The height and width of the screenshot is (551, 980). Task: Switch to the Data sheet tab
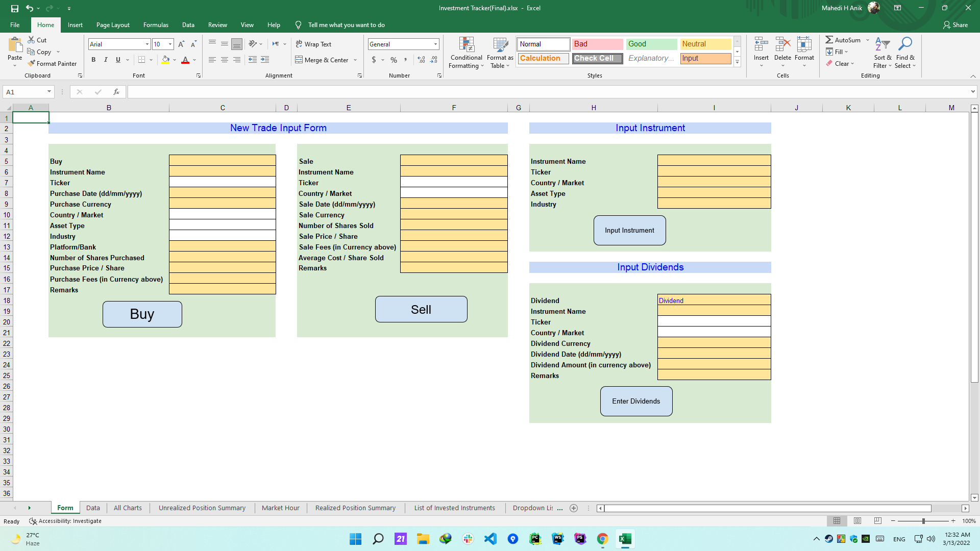(x=93, y=508)
